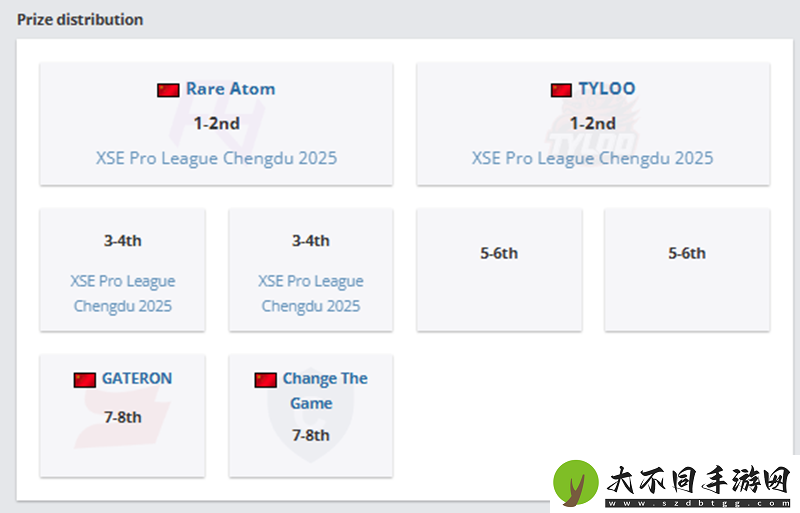Open the GATERON team page
800x513 pixels.
[137, 378]
